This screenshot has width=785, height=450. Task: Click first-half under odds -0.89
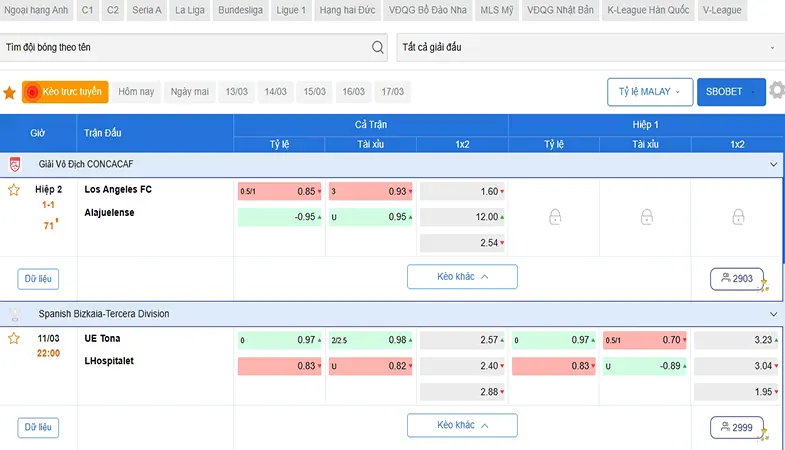click(x=645, y=366)
